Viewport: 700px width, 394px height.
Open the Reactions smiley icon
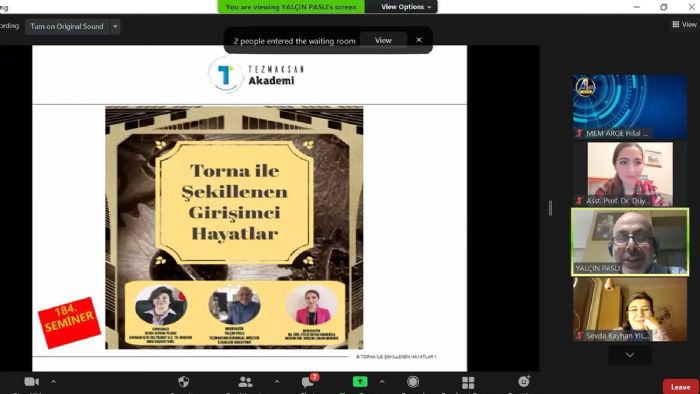[x=524, y=382]
